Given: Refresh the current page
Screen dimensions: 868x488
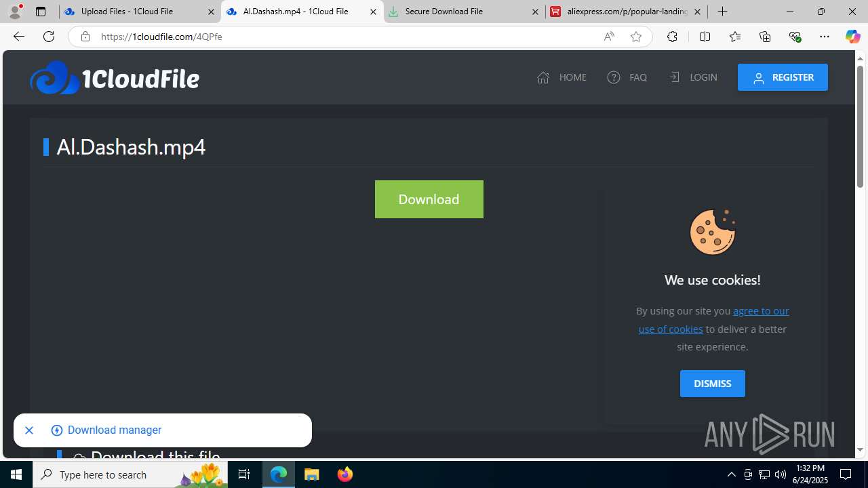Looking at the screenshot, I should (49, 37).
